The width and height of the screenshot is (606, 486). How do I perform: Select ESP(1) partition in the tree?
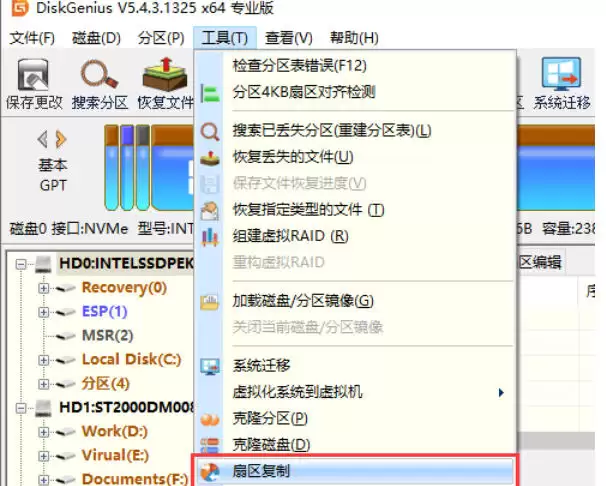click(x=104, y=311)
